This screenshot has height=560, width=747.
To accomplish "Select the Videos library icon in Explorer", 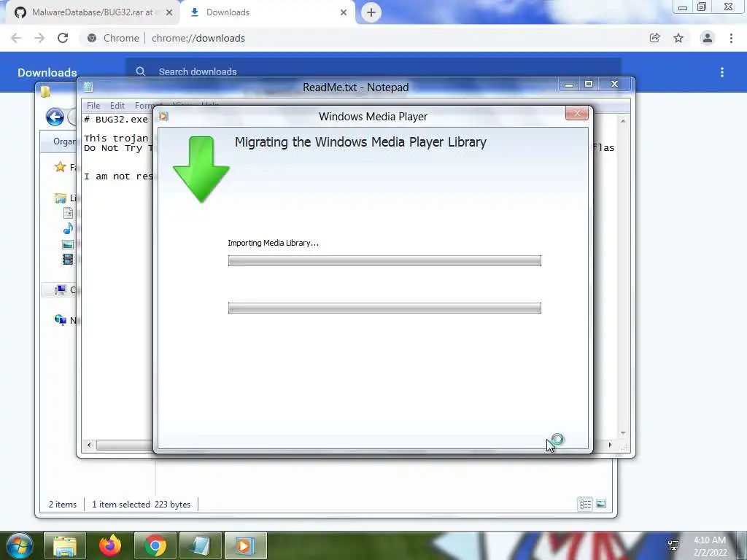I will tap(68, 259).
